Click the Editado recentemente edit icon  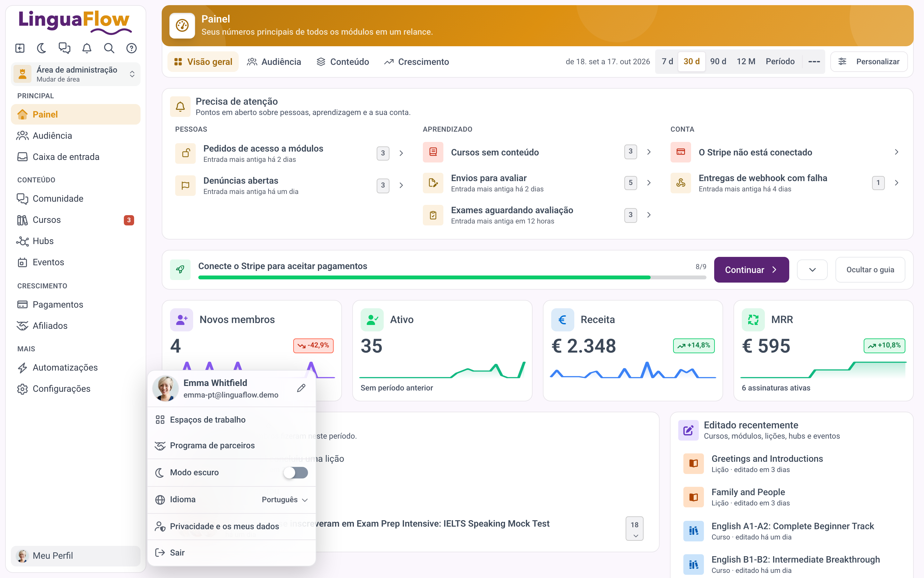tap(689, 430)
